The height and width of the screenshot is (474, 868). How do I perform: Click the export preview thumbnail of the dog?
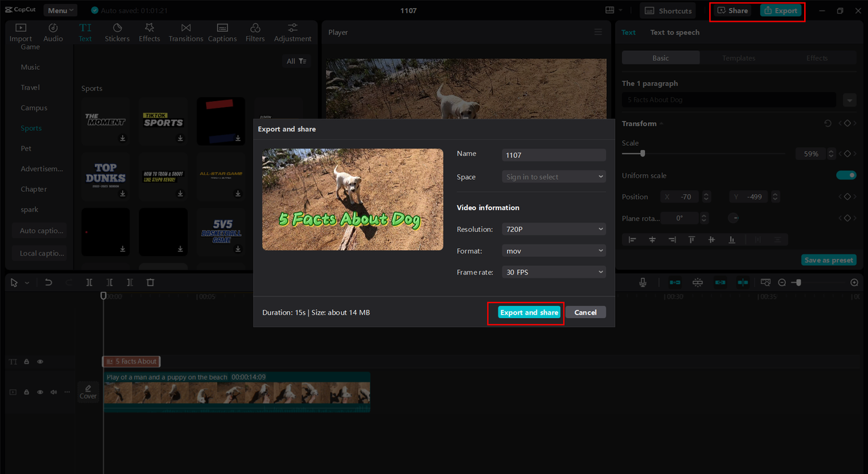pos(353,199)
